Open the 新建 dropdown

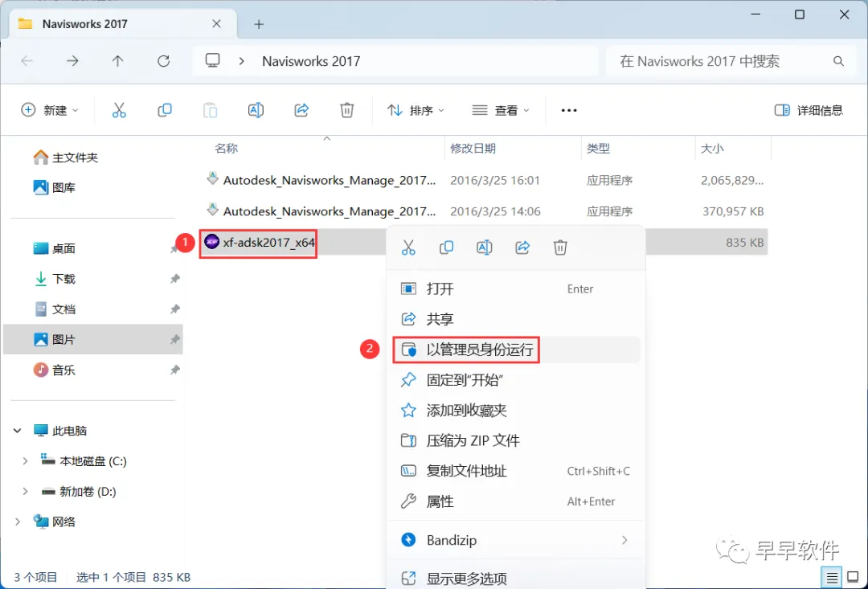point(50,110)
